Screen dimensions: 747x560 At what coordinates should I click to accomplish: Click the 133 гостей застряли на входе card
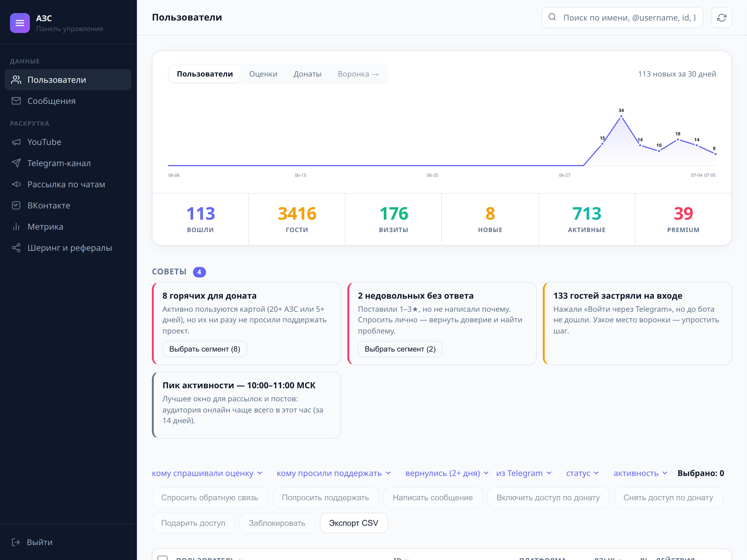637,323
